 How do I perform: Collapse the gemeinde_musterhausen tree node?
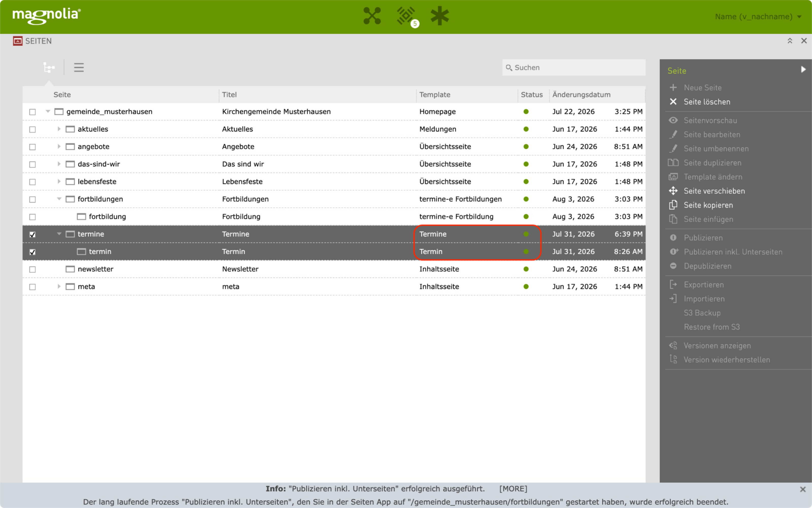pos(48,112)
